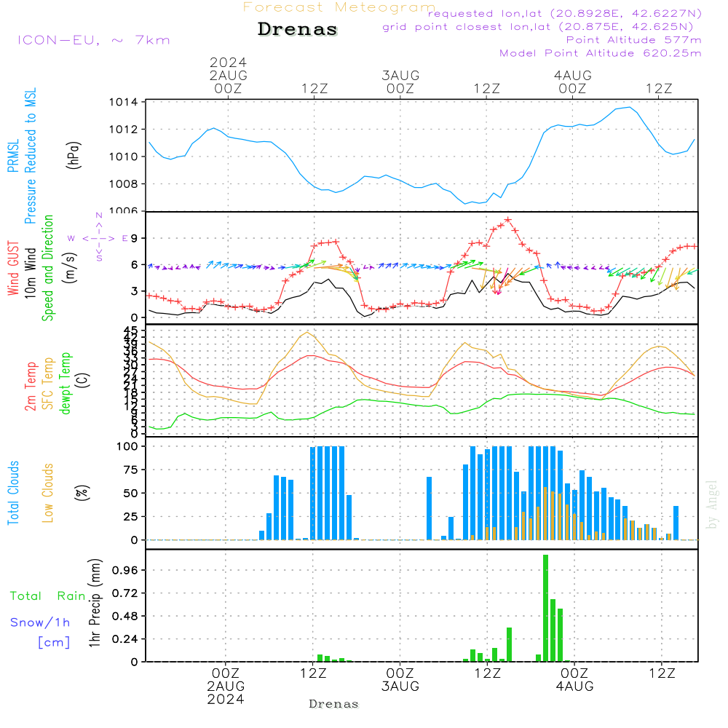The image size is (728, 728).
Task: Click the bottom '00Z 4AUG' time label
Action: (575, 680)
